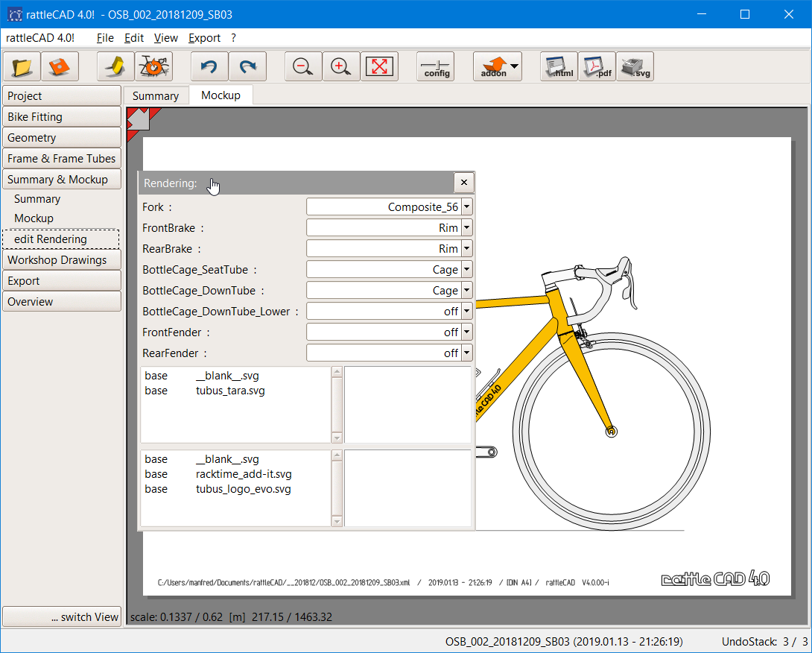Click the rattleCAD app icon in title bar

click(x=14, y=14)
